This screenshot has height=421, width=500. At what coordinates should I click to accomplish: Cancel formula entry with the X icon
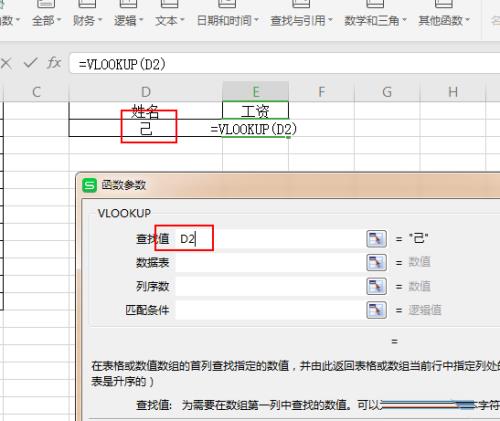6,63
